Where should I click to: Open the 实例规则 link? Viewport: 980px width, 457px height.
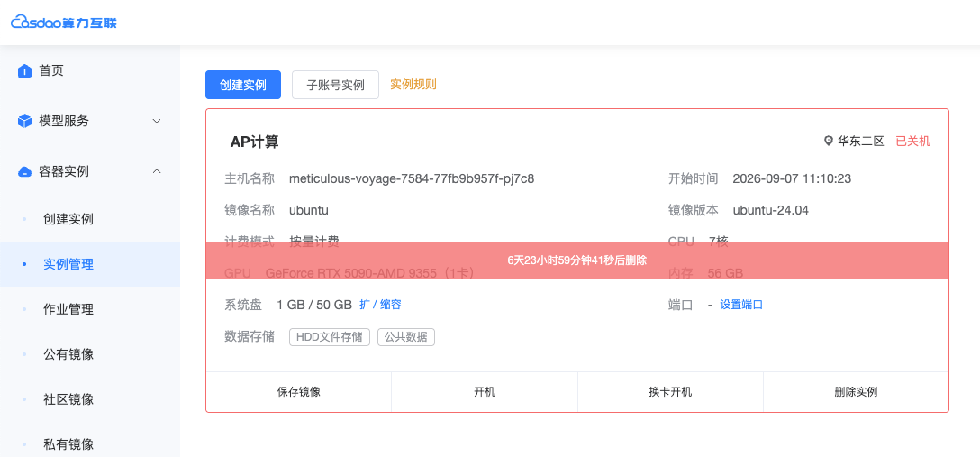pos(413,85)
